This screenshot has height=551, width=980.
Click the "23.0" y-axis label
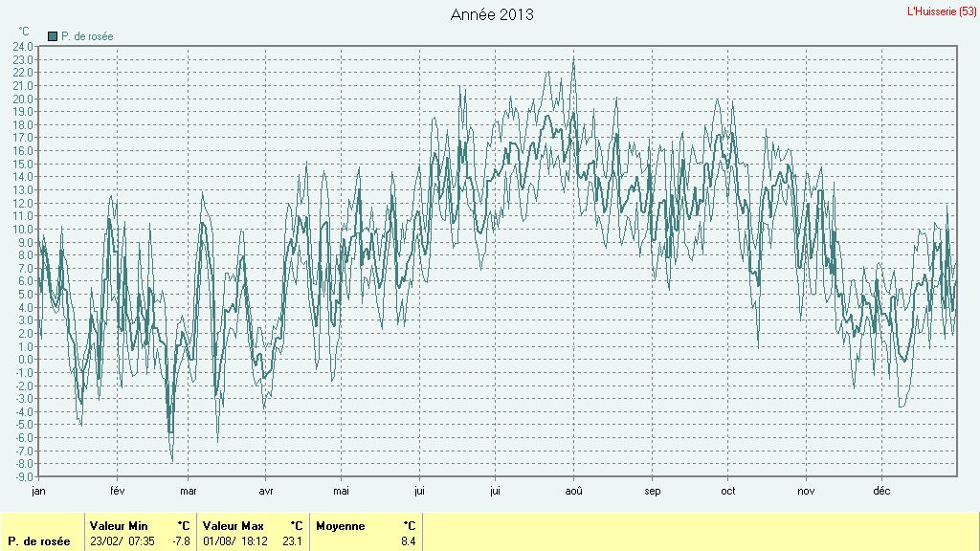(24, 60)
